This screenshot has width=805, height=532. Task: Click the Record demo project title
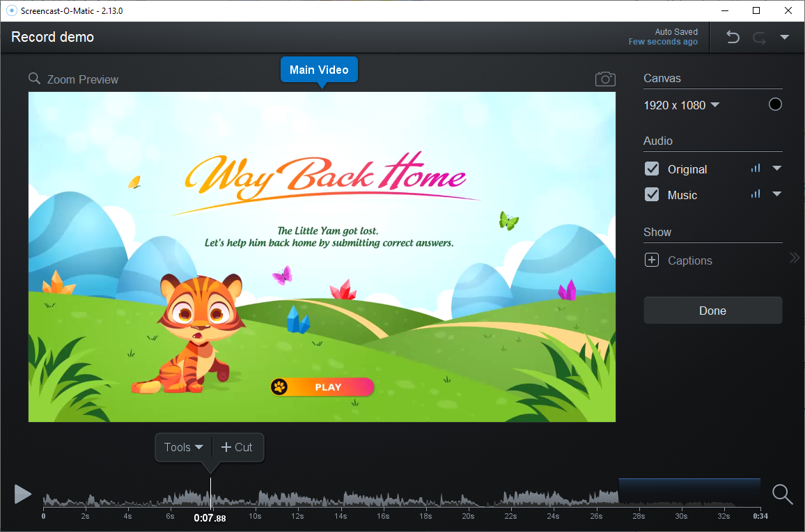pos(52,37)
